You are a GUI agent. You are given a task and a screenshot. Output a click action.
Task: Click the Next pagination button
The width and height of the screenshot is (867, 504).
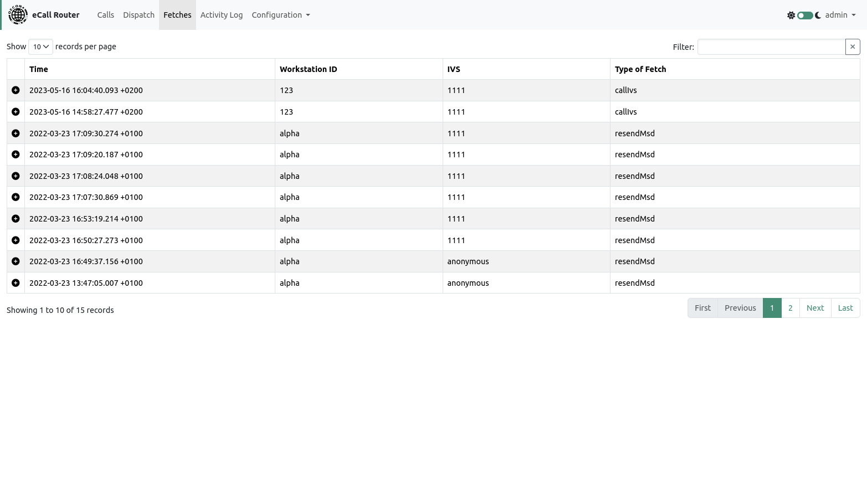click(815, 308)
